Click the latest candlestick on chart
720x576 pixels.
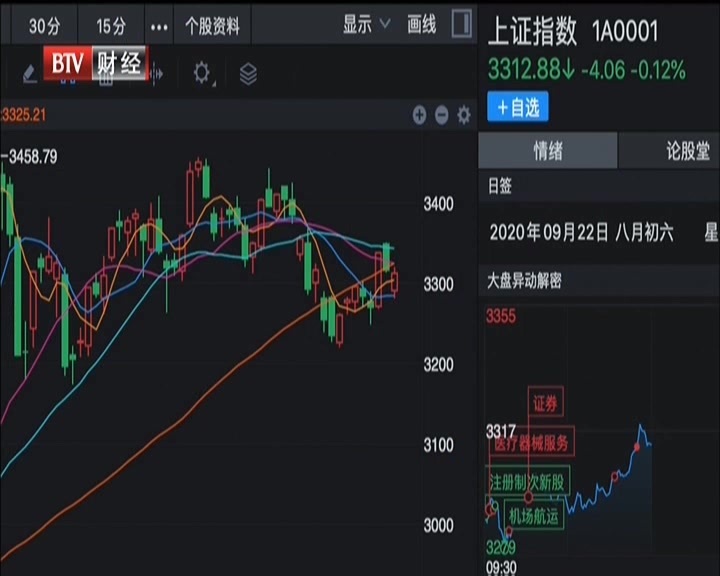(394, 282)
